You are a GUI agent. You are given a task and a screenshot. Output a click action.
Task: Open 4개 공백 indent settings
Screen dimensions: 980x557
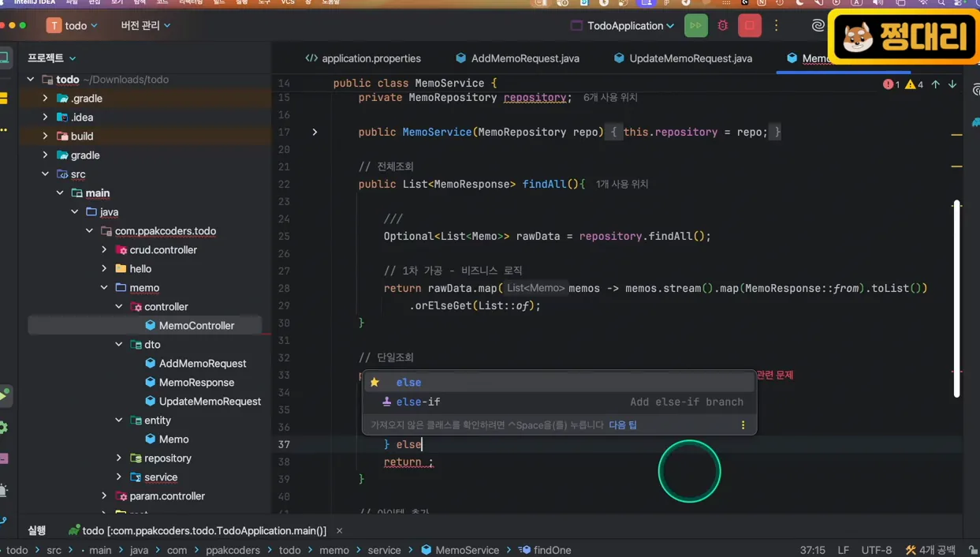click(931, 550)
